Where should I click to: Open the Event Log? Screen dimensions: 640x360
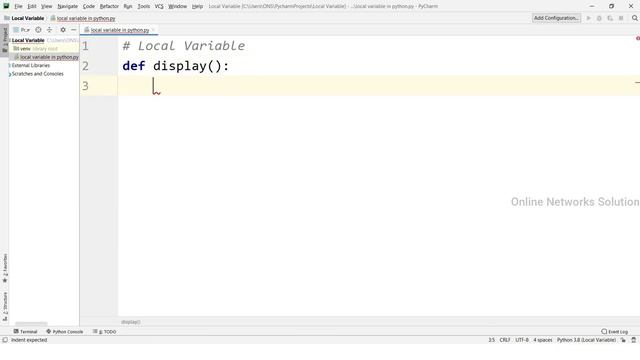click(614, 332)
